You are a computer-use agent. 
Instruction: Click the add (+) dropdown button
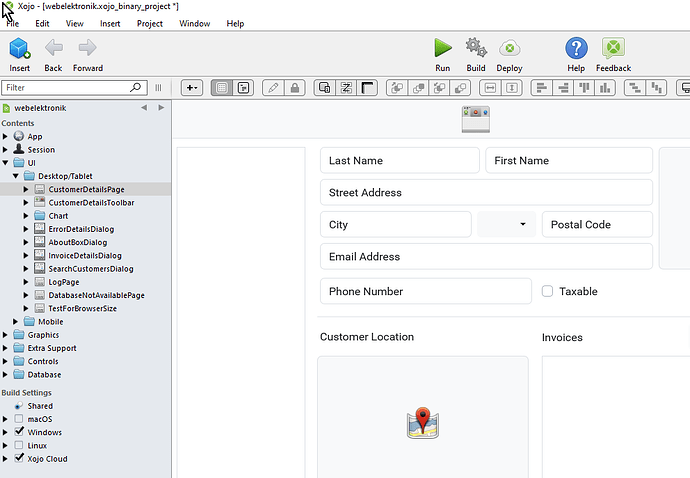192,88
